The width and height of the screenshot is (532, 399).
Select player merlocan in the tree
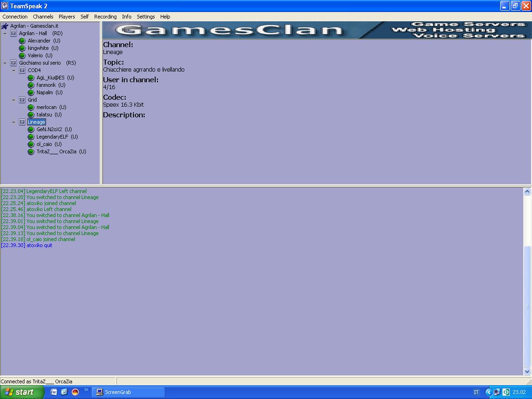(51, 107)
